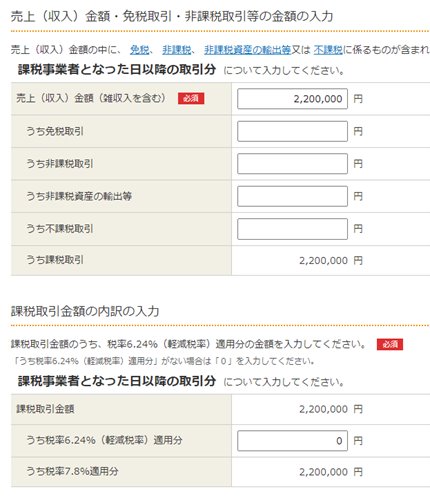Screen dimensions: 430x503
Task: Focus the うち不課税取引 amount field
Action: click(292, 229)
